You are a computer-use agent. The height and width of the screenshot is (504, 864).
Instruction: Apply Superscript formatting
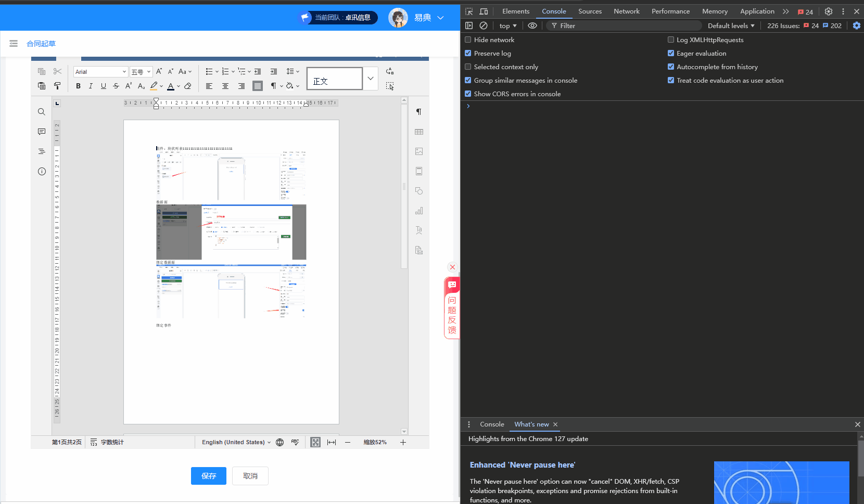(x=129, y=86)
